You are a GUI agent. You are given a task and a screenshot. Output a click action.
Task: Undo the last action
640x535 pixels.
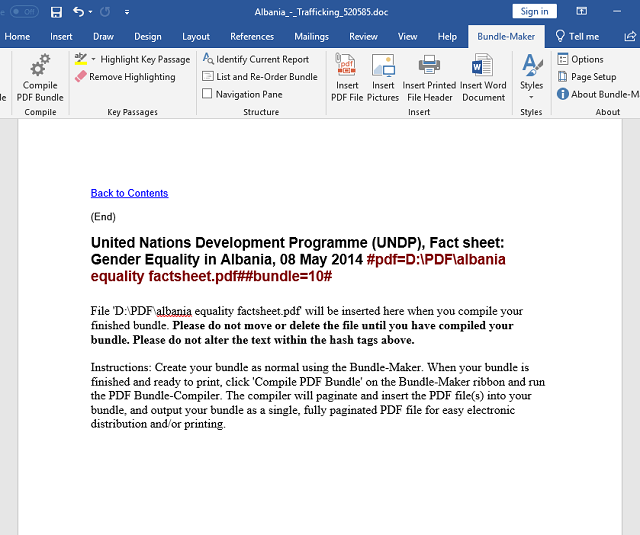(x=78, y=12)
